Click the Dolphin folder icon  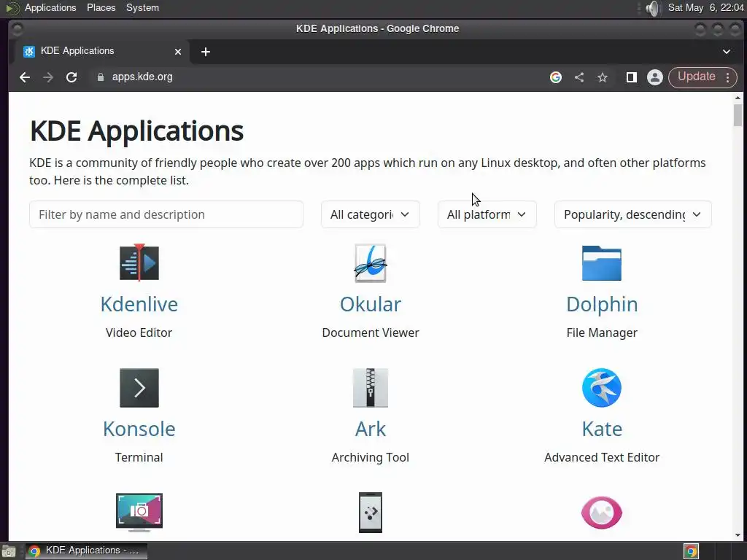(602, 263)
